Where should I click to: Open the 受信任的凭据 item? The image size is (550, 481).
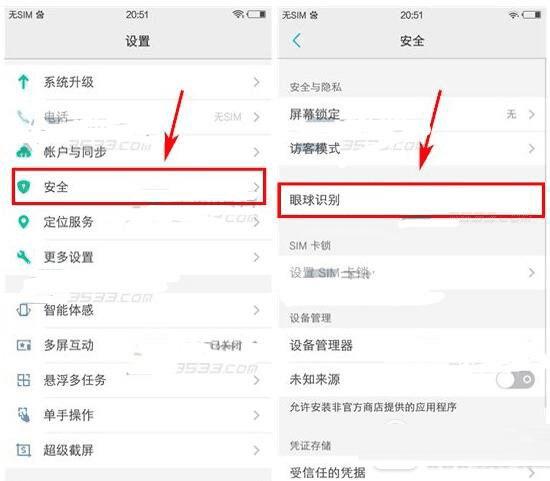tap(412, 470)
